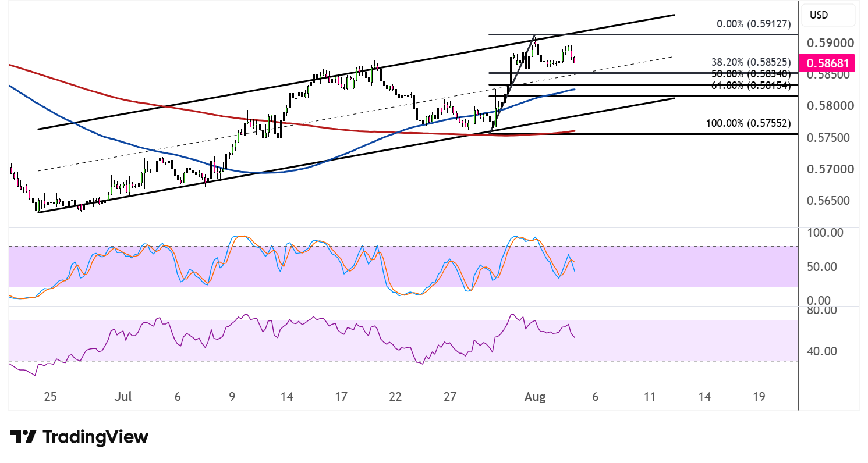The image size is (868, 463).
Task: Click the Aug date label on time axis
Action: point(534,397)
